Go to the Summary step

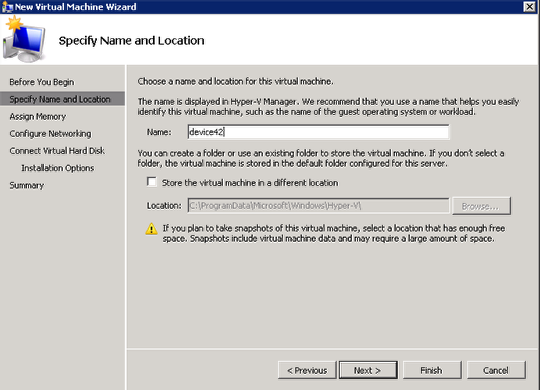click(27, 185)
